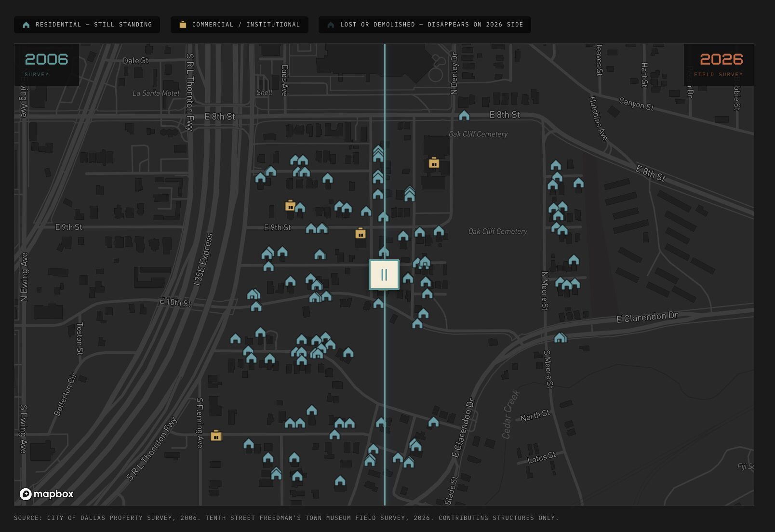Viewport: 775px width, 532px height.
Task: Click the westernmost house marker near Toston St
Action: (235, 339)
